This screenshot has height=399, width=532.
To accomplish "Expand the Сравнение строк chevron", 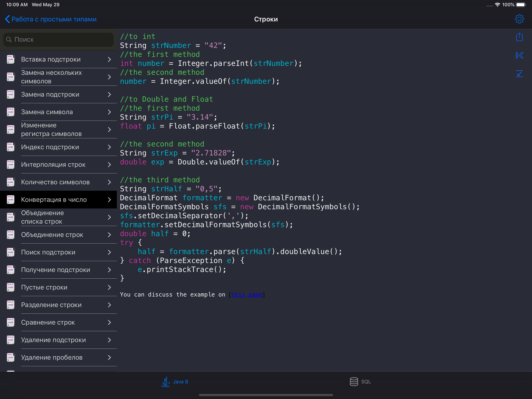I will click(x=109, y=322).
